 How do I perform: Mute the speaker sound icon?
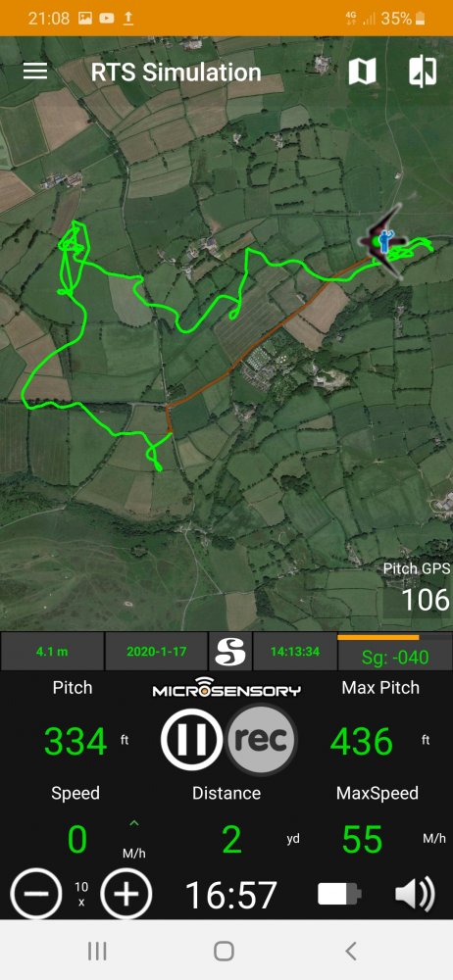point(415,894)
